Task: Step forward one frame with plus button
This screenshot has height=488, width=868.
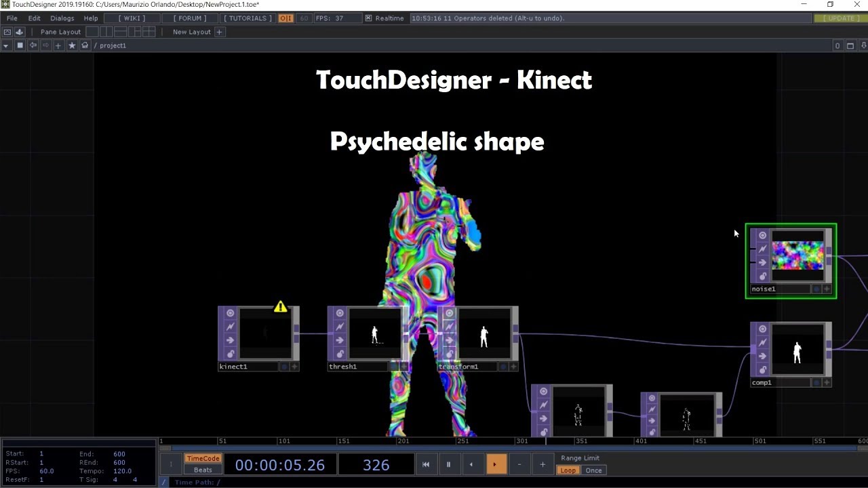Action: tap(542, 464)
